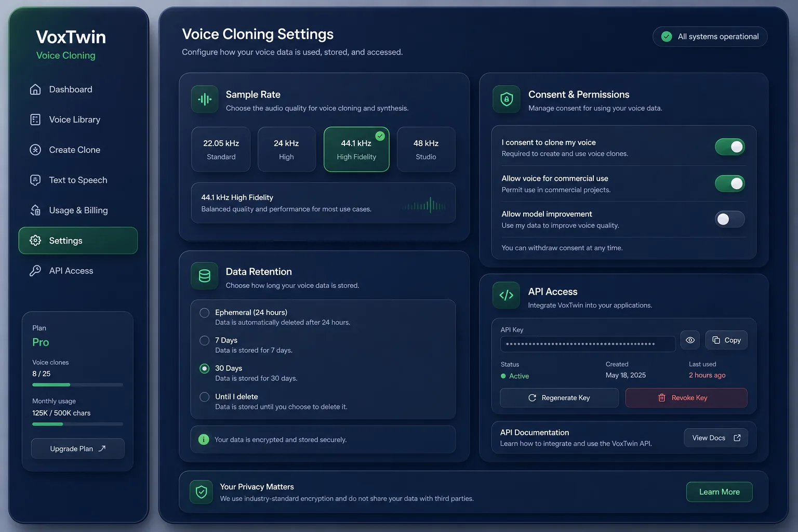Click the Data Retention database icon
The image size is (798, 532).
205,276
